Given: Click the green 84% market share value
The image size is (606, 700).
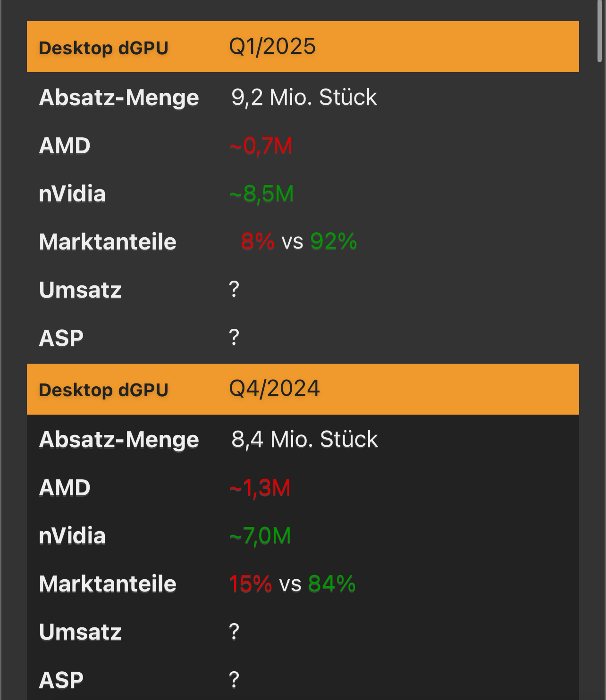Looking at the screenshot, I should (331, 584).
